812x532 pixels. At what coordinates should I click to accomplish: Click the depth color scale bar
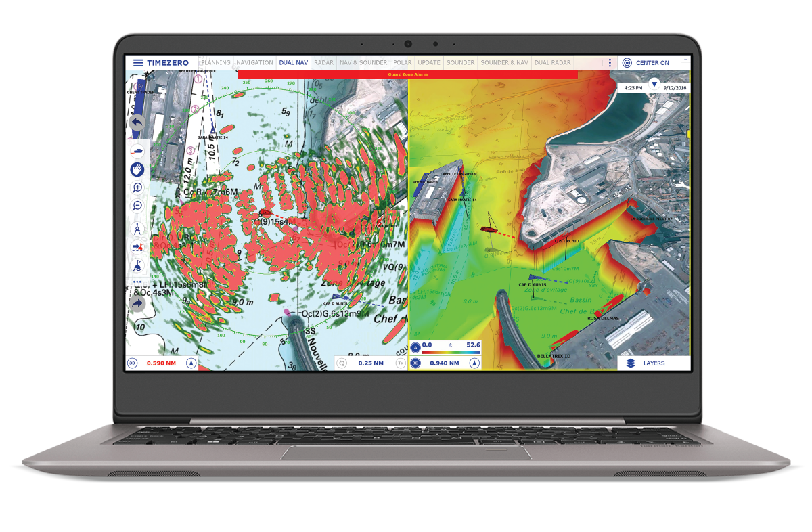coord(451,352)
